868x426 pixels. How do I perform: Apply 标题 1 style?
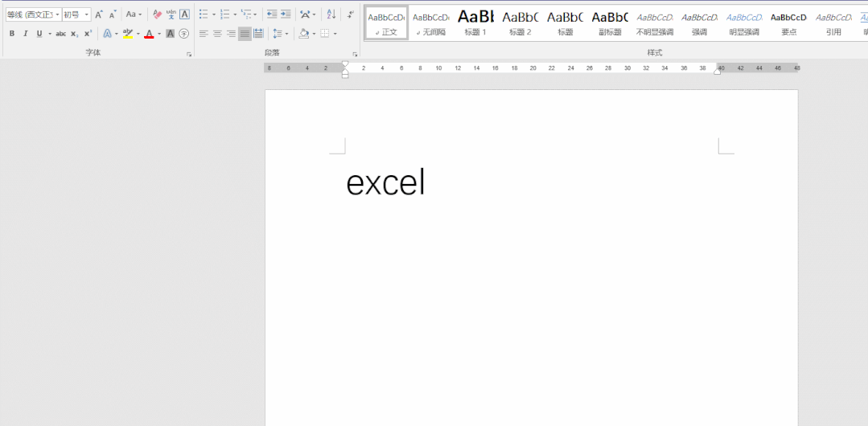coord(475,23)
